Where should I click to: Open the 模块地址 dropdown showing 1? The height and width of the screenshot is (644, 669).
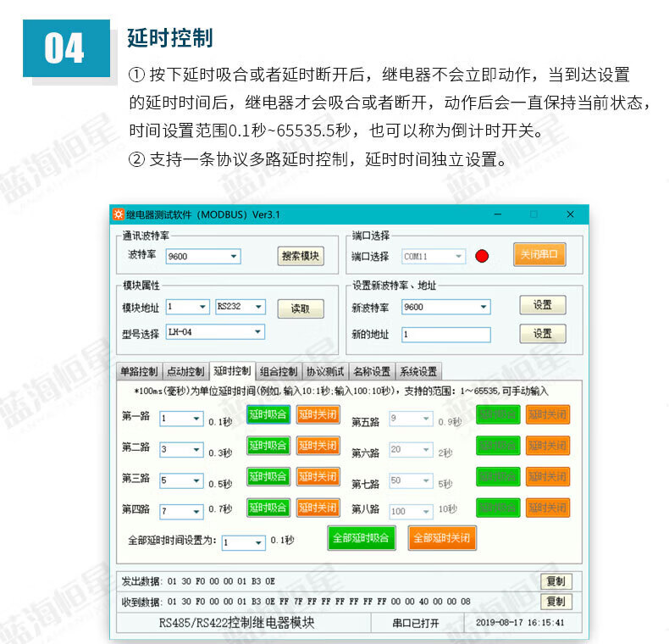coord(187,307)
